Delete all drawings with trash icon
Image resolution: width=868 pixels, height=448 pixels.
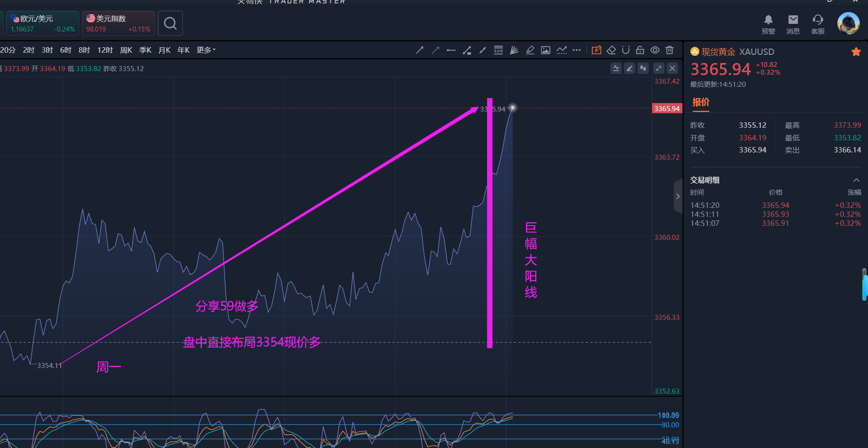[670, 50]
